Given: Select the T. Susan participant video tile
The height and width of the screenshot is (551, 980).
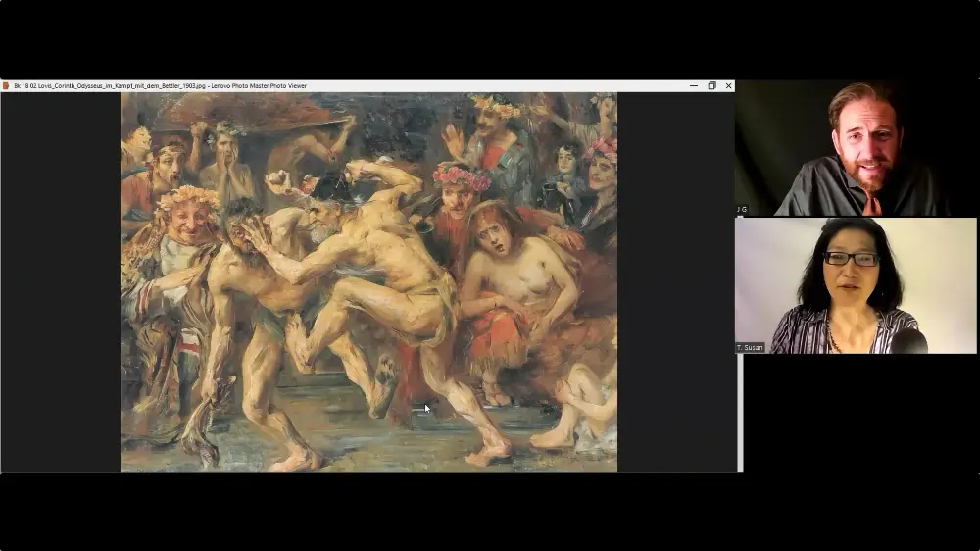Looking at the screenshot, I should click(x=857, y=286).
